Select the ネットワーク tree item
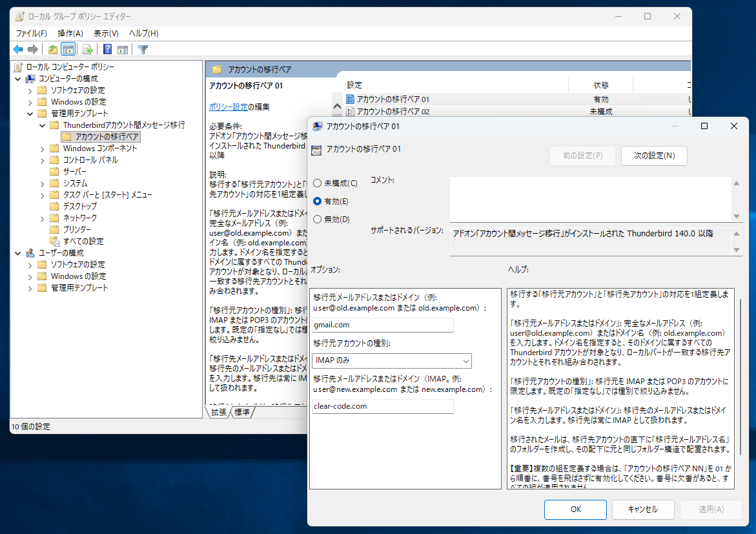 coord(80,218)
